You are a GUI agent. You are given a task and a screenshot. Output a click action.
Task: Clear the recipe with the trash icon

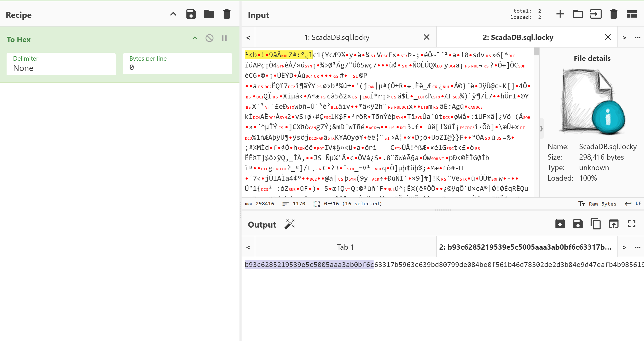coord(227,14)
